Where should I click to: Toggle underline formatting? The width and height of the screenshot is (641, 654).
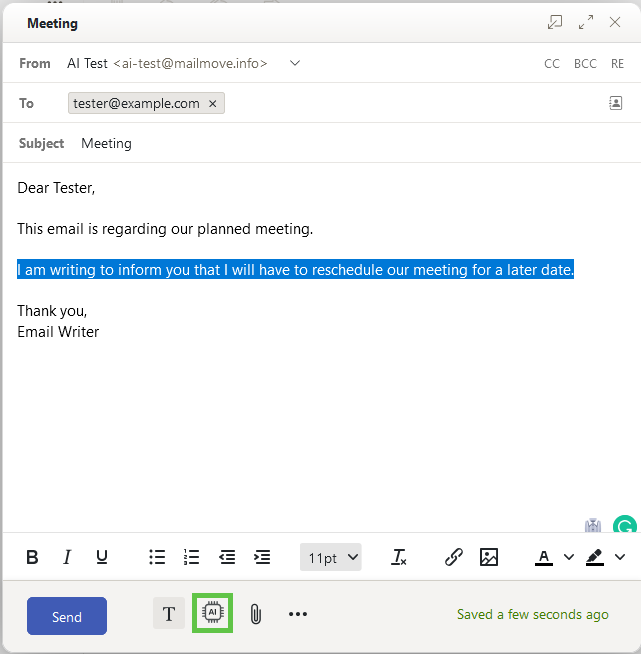102,557
